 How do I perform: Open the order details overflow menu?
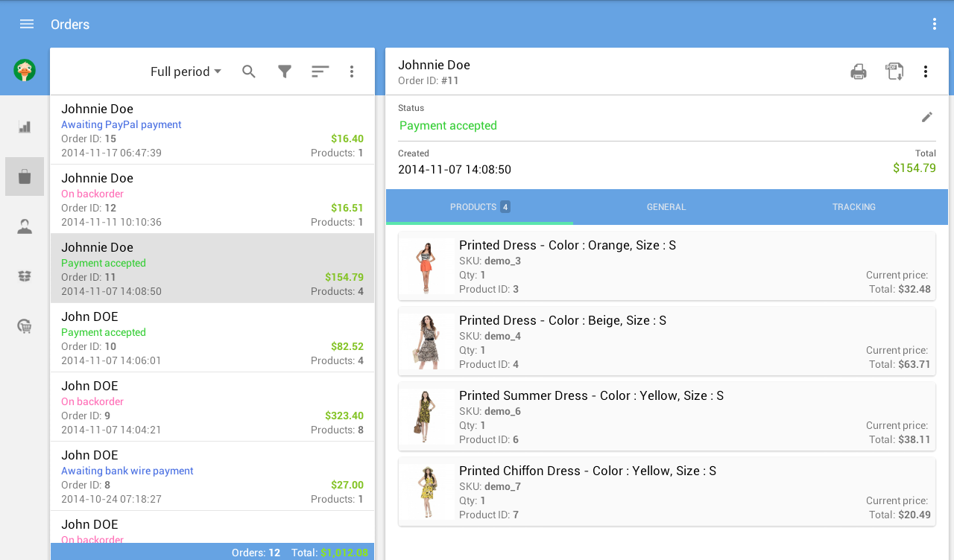pos(926,71)
